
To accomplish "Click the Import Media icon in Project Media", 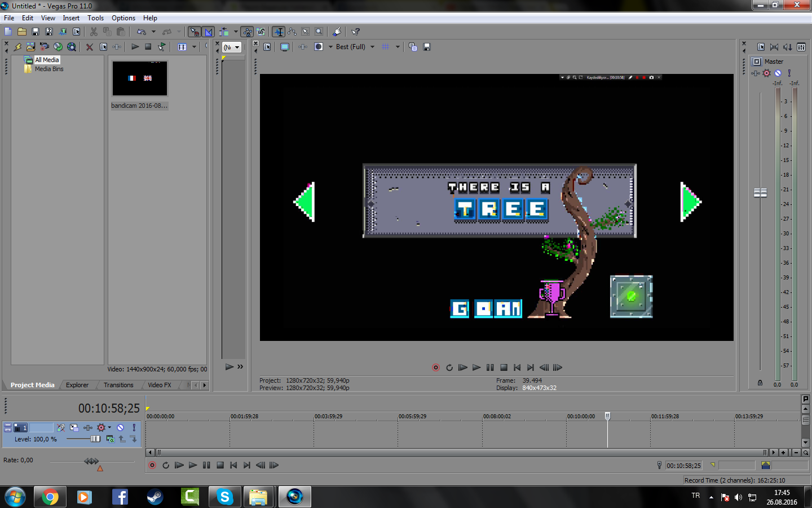I will point(30,47).
